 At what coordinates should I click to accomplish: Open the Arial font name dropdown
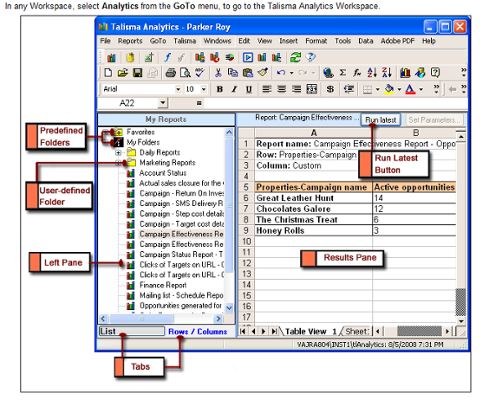178,89
